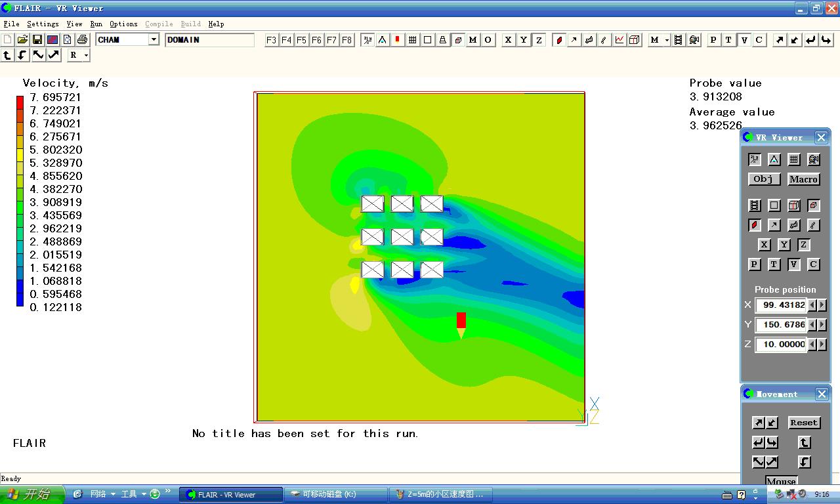This screenshot has height=504, width=840.
Task: Click the Print icon in toolbar
Action: 82,40
